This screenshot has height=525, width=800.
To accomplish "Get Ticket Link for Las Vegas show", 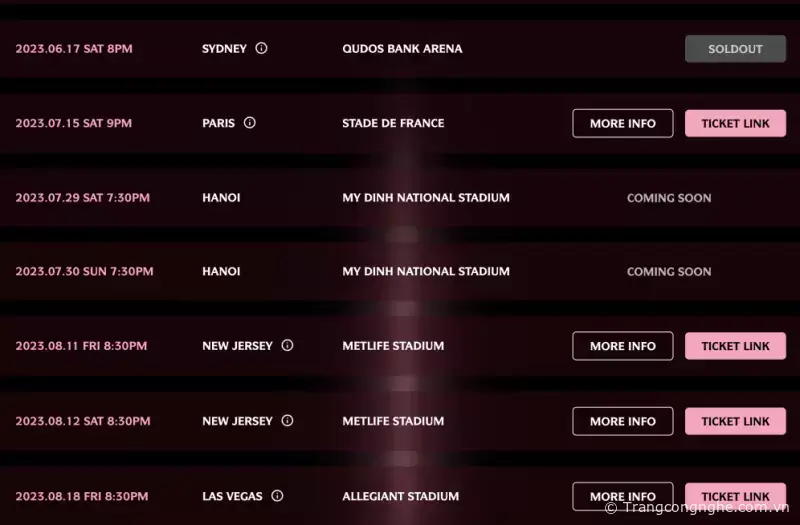I will pyautogui.click(x=735, y=496).
